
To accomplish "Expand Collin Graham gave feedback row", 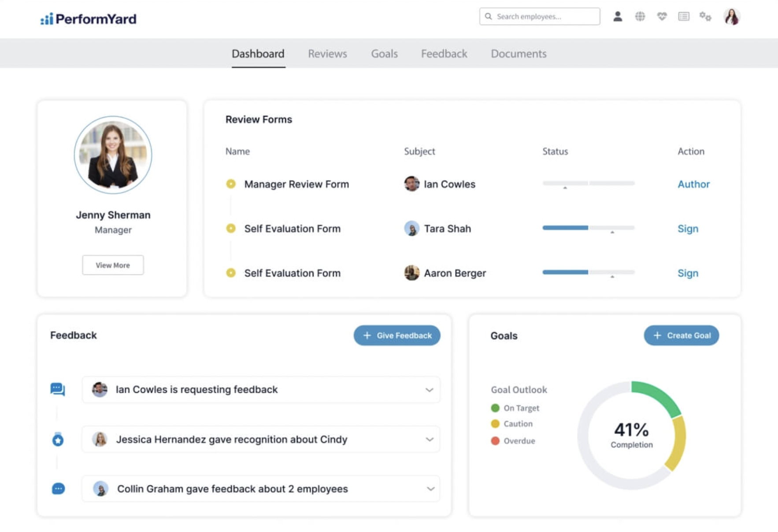I will [430, 489].
